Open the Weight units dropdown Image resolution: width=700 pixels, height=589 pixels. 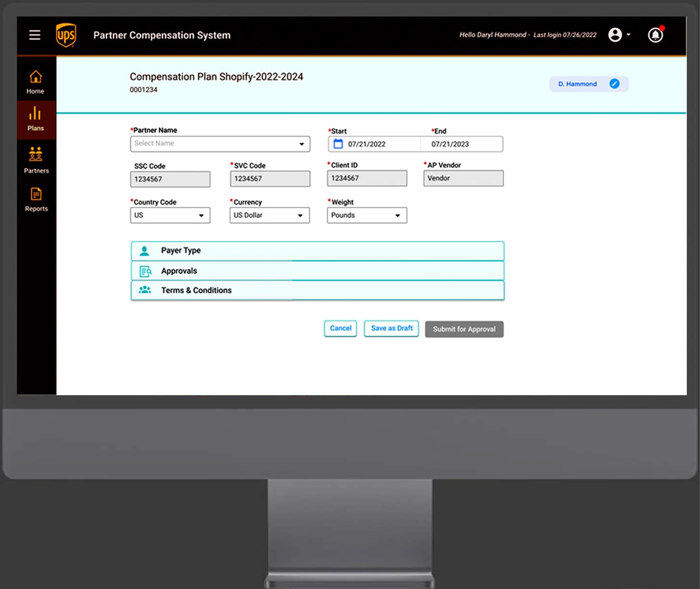pyautogui.click(x=367, y=215)
